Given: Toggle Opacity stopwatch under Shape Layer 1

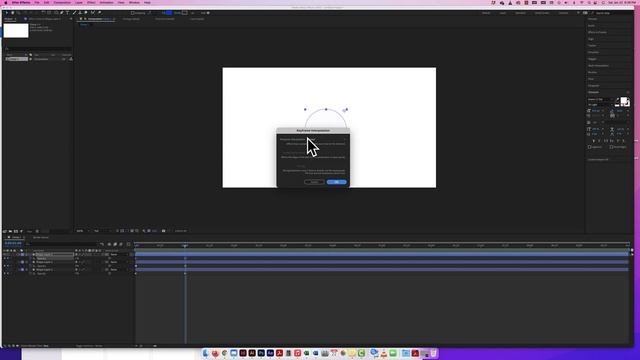Looking at the screenshot, I should coord(34,273).
